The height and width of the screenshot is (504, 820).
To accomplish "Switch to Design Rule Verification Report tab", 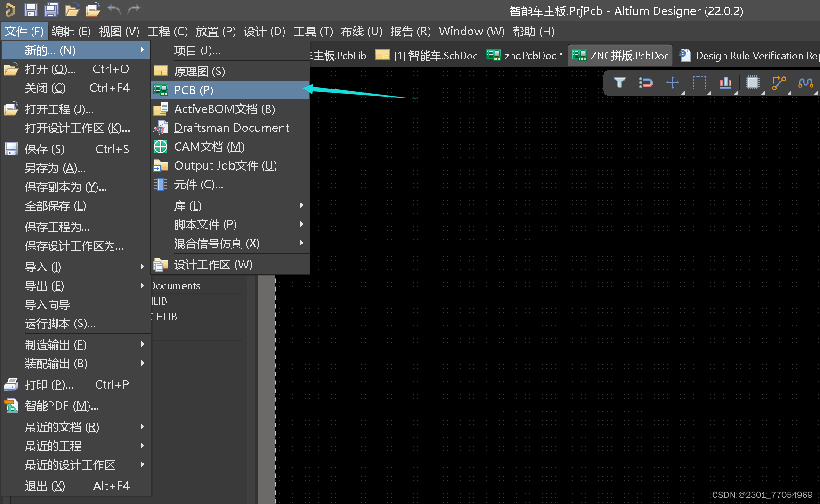I will pyautogui.click(x=749, y=56).
